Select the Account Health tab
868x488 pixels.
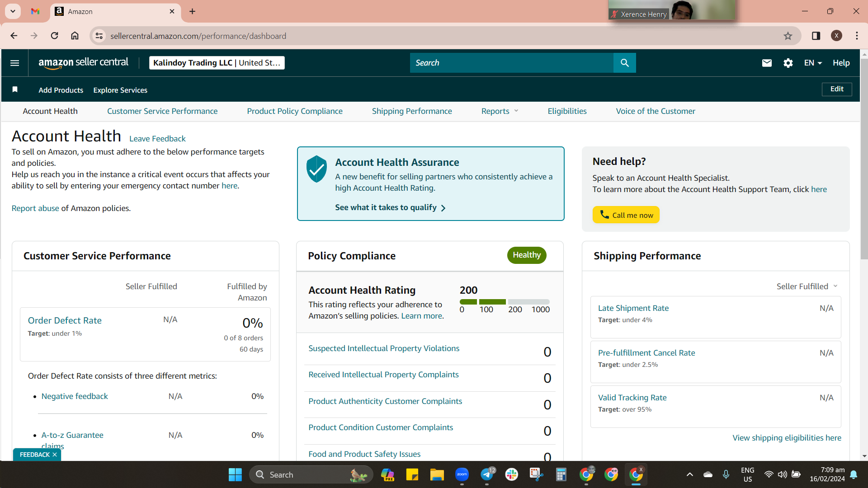point(50,111)
